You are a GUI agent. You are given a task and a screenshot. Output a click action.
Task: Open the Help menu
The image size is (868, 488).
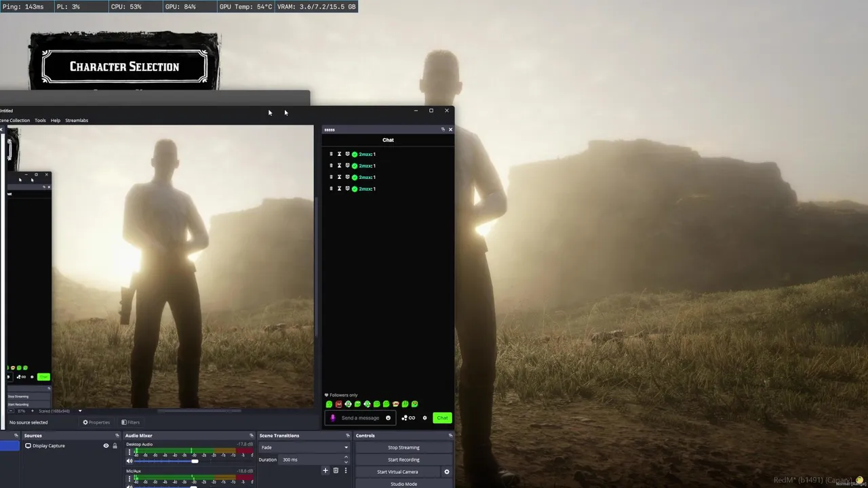coord(56,121)
